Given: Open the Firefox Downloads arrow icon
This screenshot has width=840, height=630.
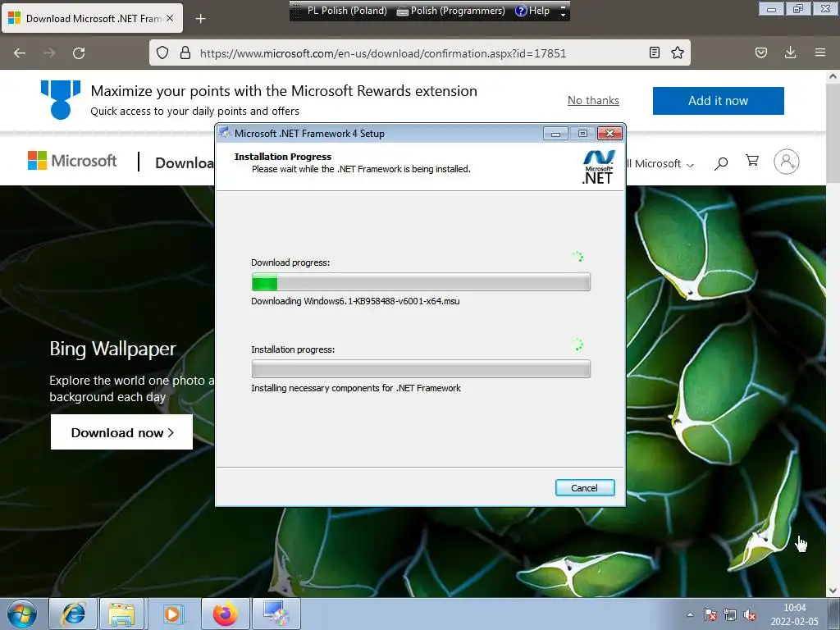Looking at the screenshot, I should [790, 52].
